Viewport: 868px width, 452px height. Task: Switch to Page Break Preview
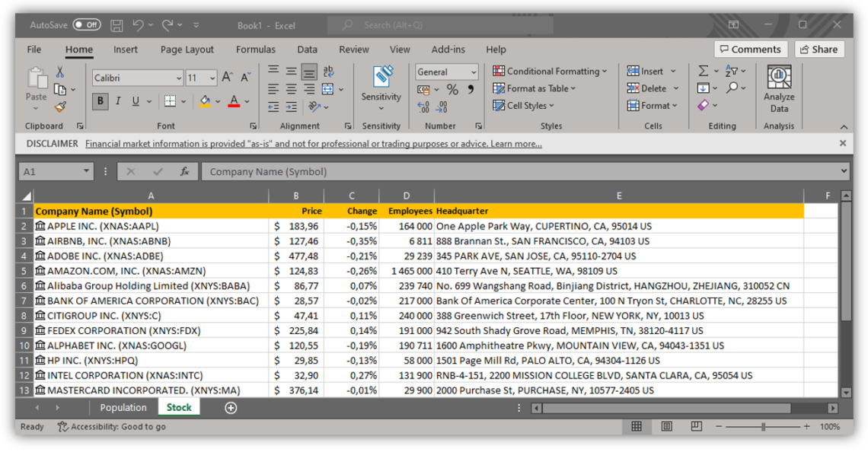point(697,427)
